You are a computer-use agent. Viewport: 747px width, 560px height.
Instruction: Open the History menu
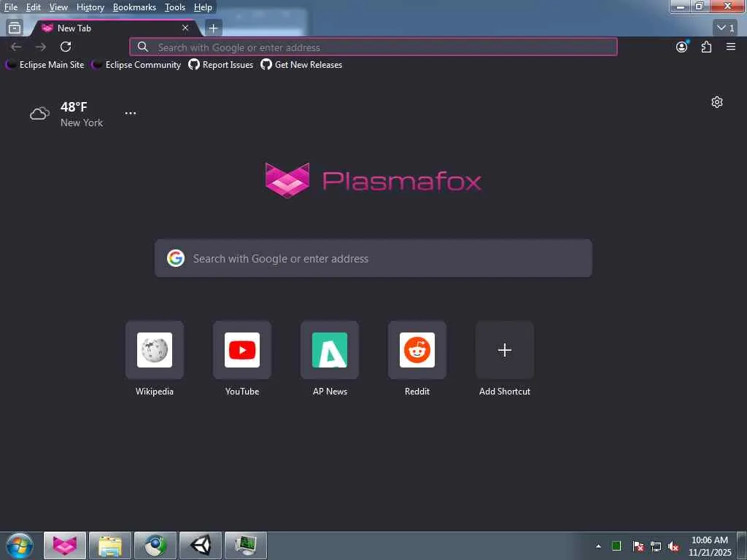coord(90,7)
